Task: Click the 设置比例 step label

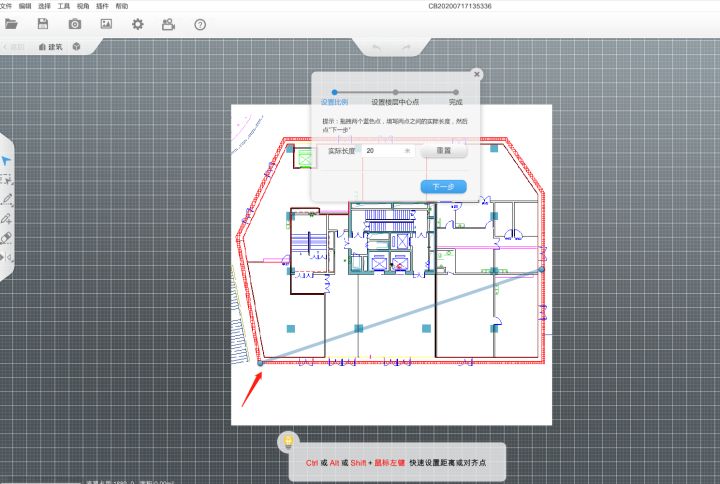Action: pos(334,102)
